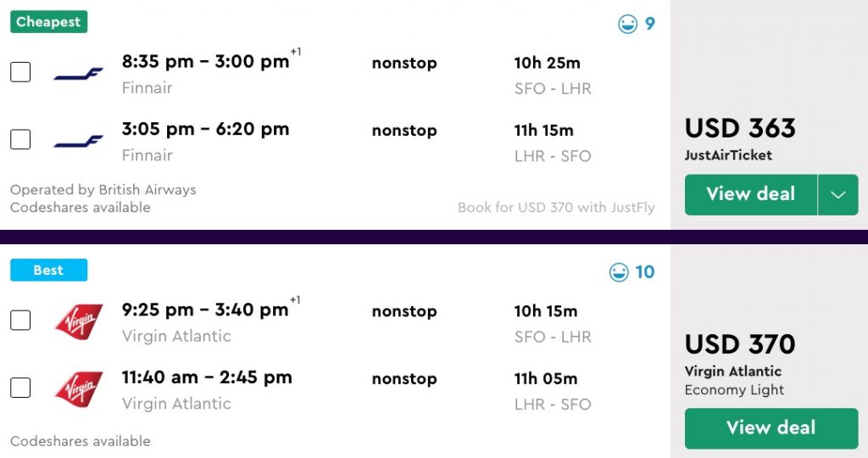Click the smiley rating icon showing 9
The width and height of the screenshot is (868, 458).
[627, 24]
